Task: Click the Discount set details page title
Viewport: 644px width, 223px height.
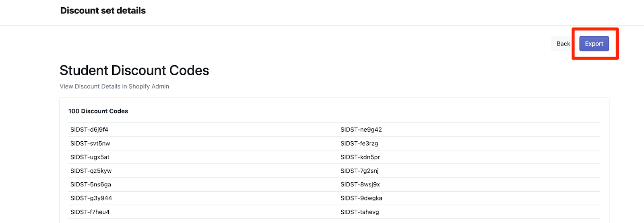Action: point(103,11)
